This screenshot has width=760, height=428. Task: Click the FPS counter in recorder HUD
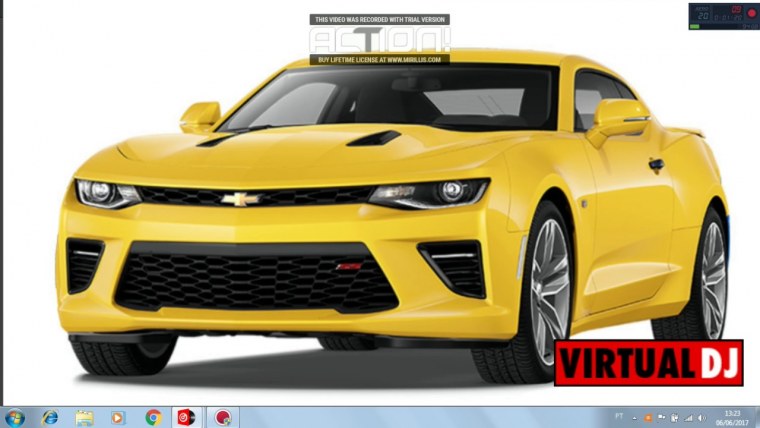point(703,17)
